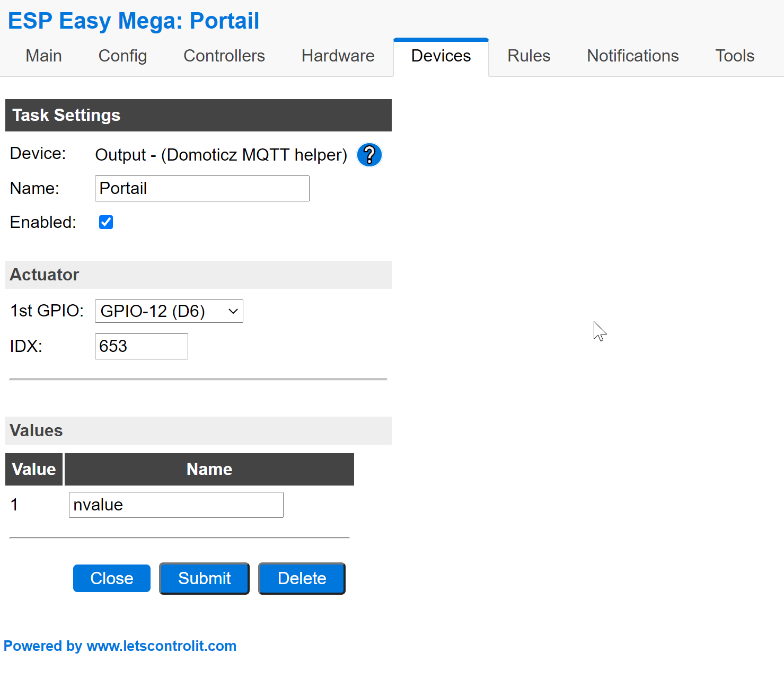Expand the 1st GPIO dropdown
The image size is (784, 679).
(x=169, y=311)
